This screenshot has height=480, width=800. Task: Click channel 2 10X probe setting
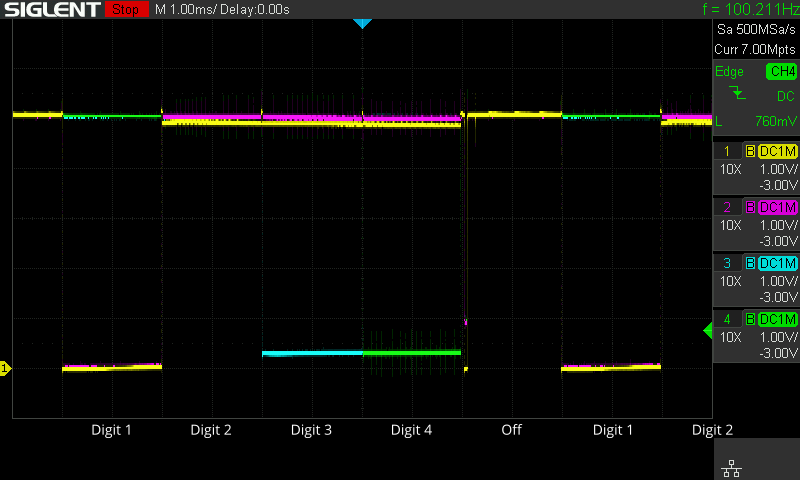pos(731,225)
